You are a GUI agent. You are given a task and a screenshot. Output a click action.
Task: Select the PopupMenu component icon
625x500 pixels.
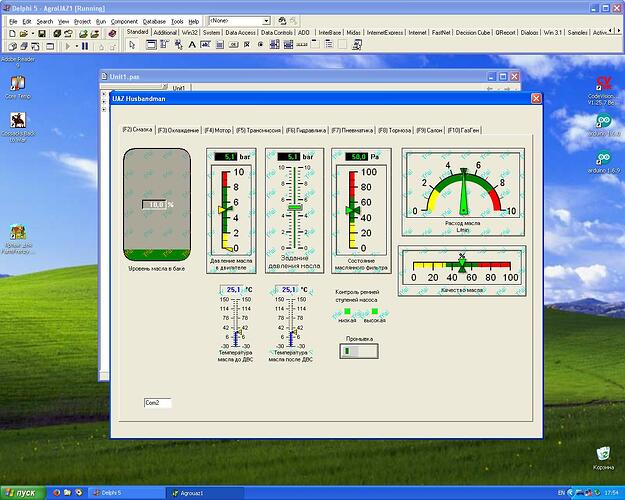pyautogui.click(x=178, y=45)
